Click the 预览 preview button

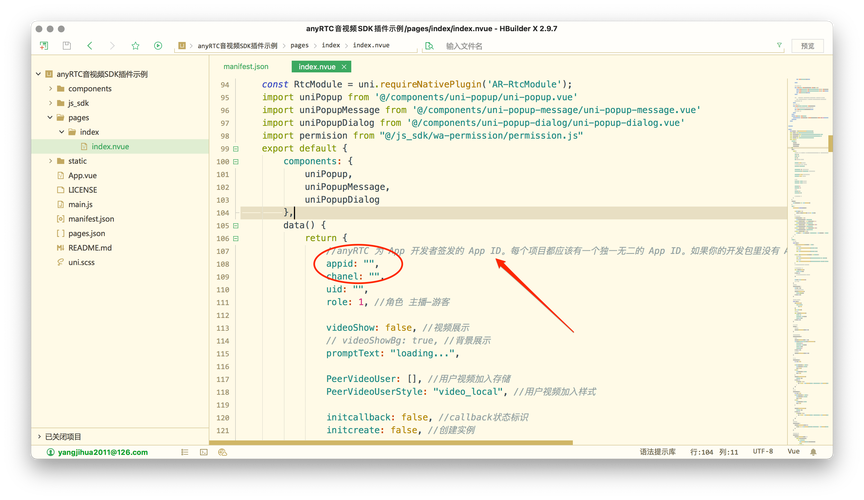coord(807,46)
